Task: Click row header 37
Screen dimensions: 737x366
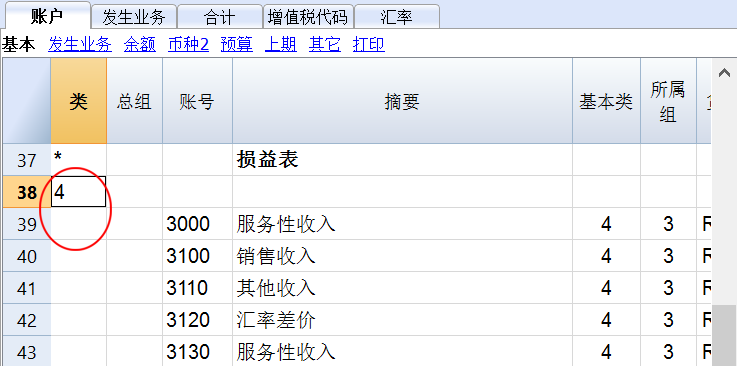Action: click(x=27, y=160)
